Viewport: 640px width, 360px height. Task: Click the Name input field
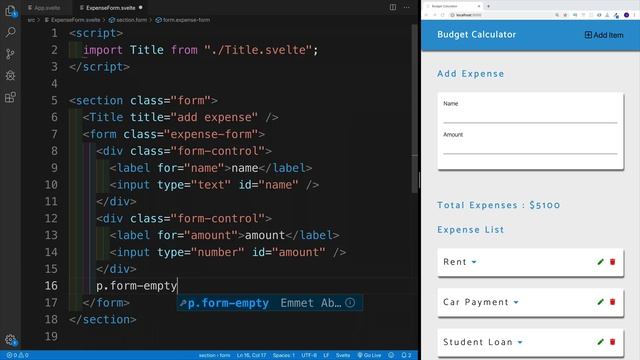coord(530,116)
